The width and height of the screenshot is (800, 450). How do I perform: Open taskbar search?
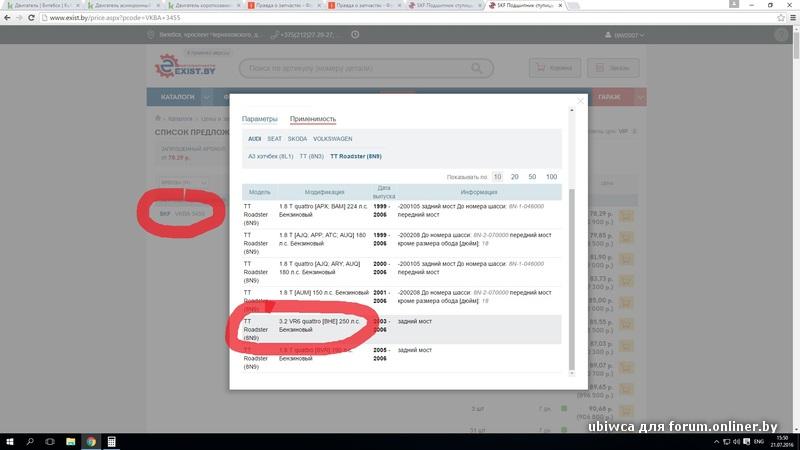pyautogui.click(x=30, y=442)
